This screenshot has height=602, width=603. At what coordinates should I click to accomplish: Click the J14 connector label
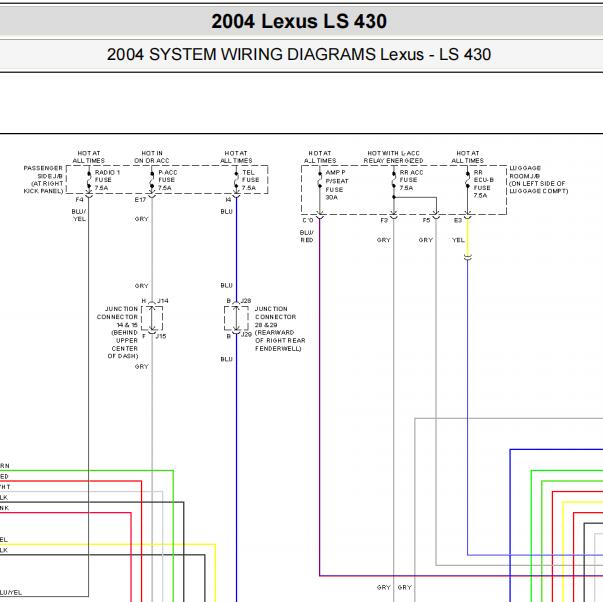[163, 301]
